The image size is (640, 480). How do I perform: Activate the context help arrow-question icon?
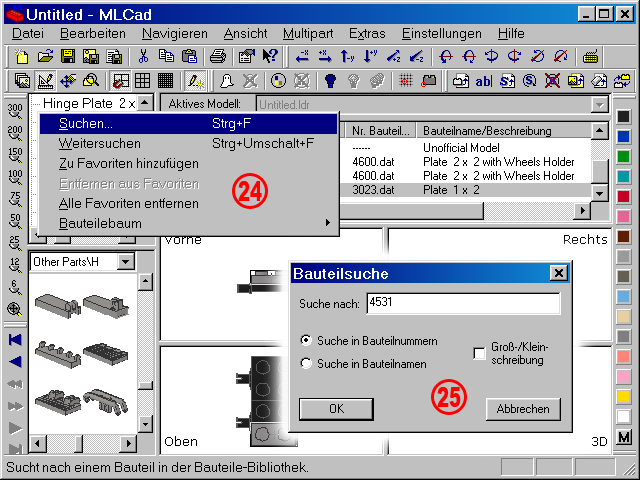[x=270, y=56]
